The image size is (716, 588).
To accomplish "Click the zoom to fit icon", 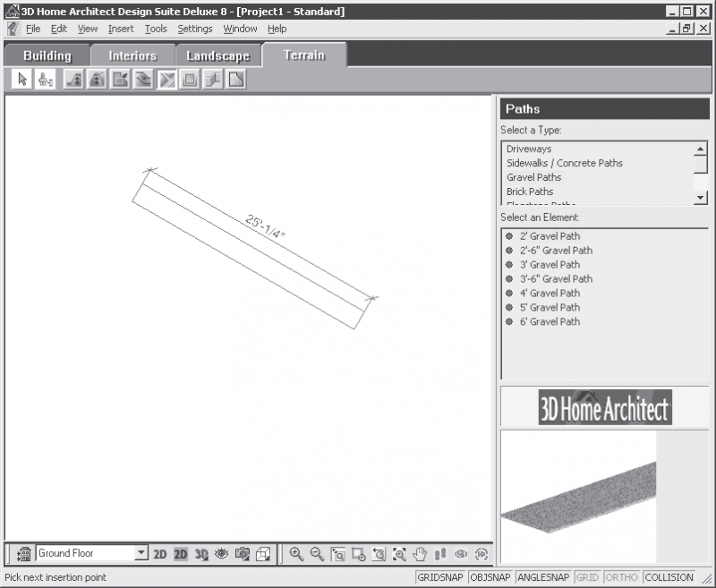I will (399, 554).
